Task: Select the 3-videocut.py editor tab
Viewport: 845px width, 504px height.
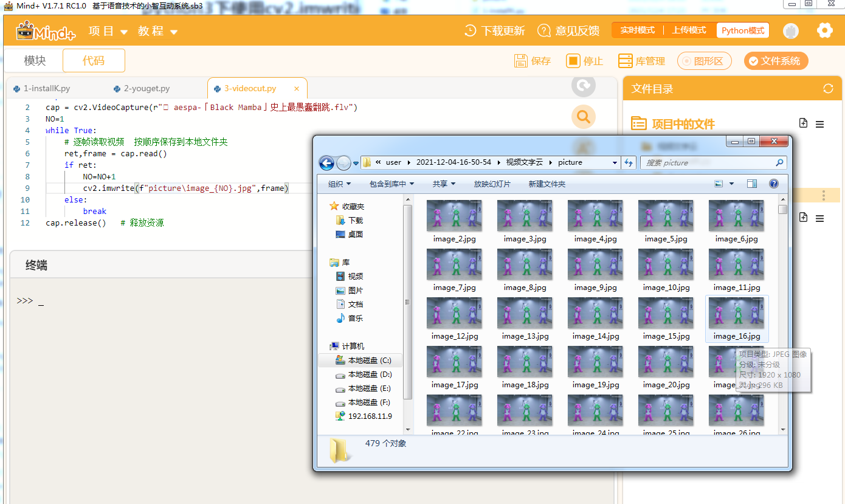Action: click(x=249, y=89)
